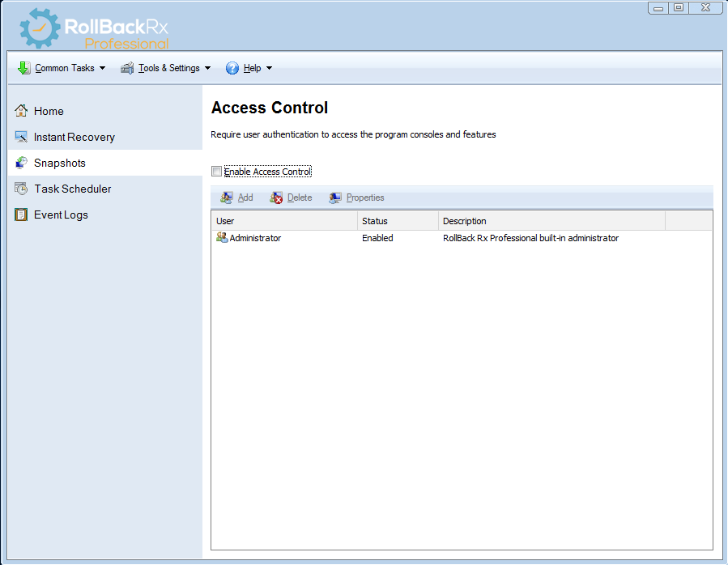Click the Tools & Settings toolbox icon
728x565 pixels.
[127, 68]
